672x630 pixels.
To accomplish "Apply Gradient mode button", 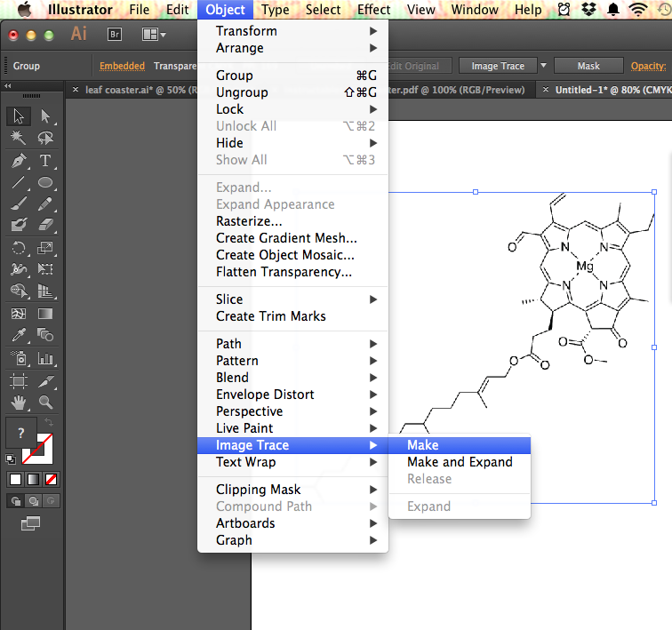I will (x=33, y=479).
